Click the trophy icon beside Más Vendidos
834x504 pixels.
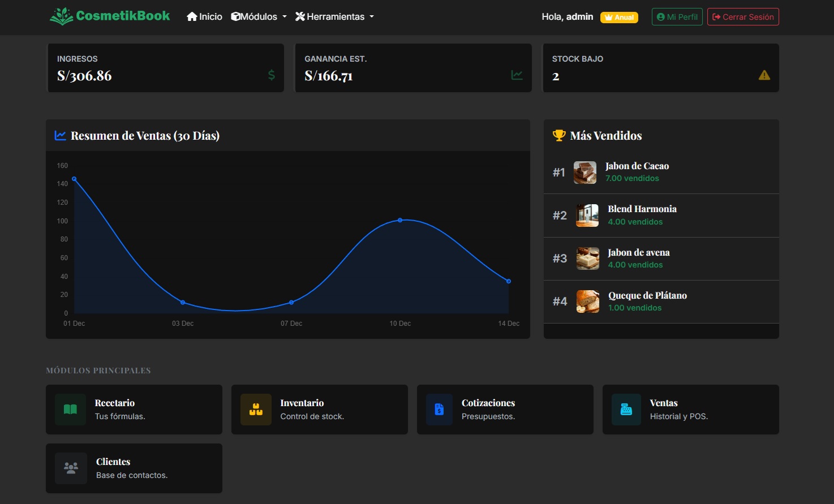(559, 135)
